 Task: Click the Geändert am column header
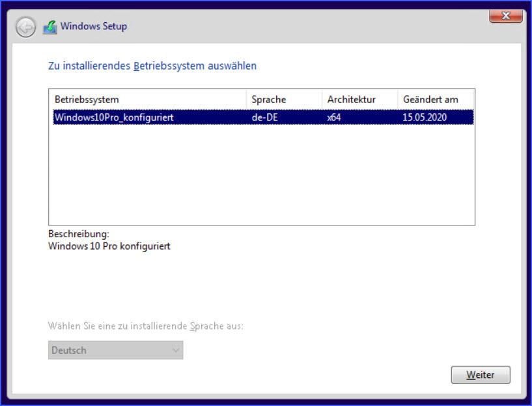436,100
